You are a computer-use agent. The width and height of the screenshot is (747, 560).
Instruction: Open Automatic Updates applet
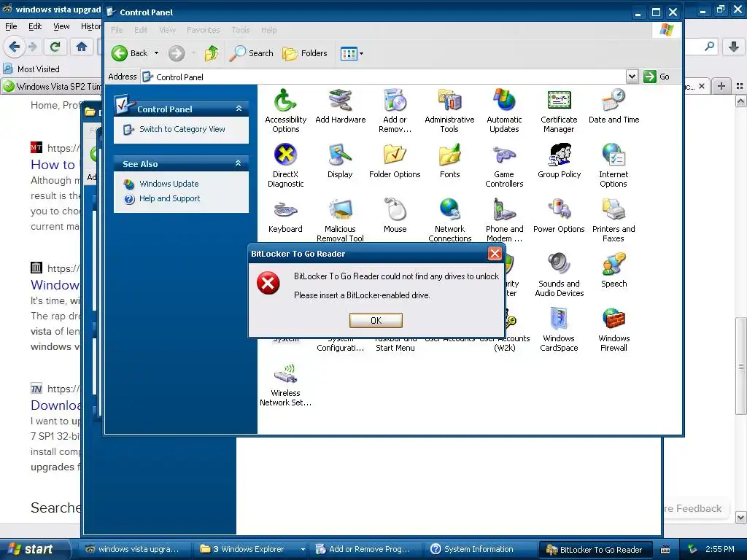click(504, 111)
